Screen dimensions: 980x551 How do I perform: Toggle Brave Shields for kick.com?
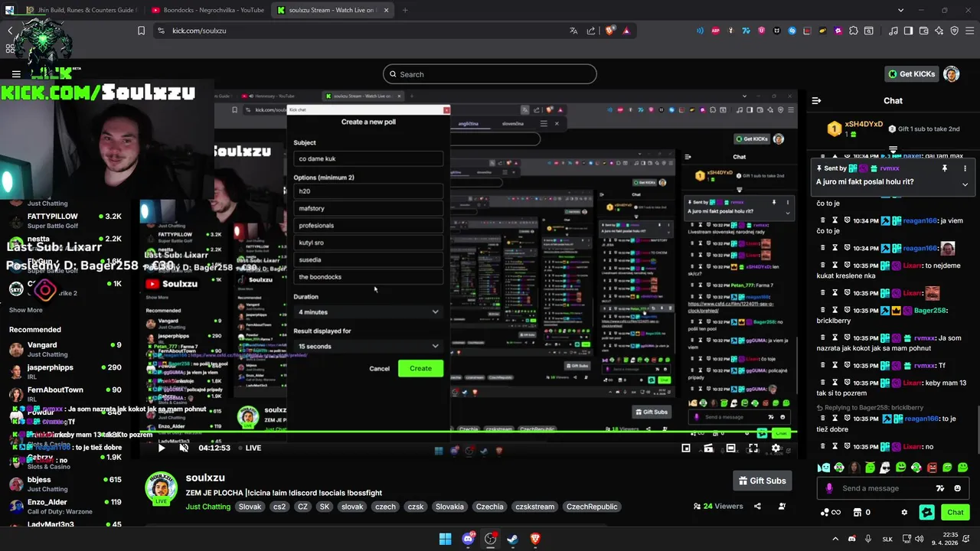pos(610,31)
